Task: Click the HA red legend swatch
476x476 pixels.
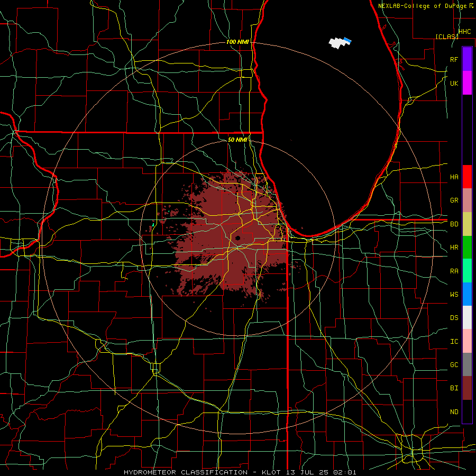Action: click(467, 177)
